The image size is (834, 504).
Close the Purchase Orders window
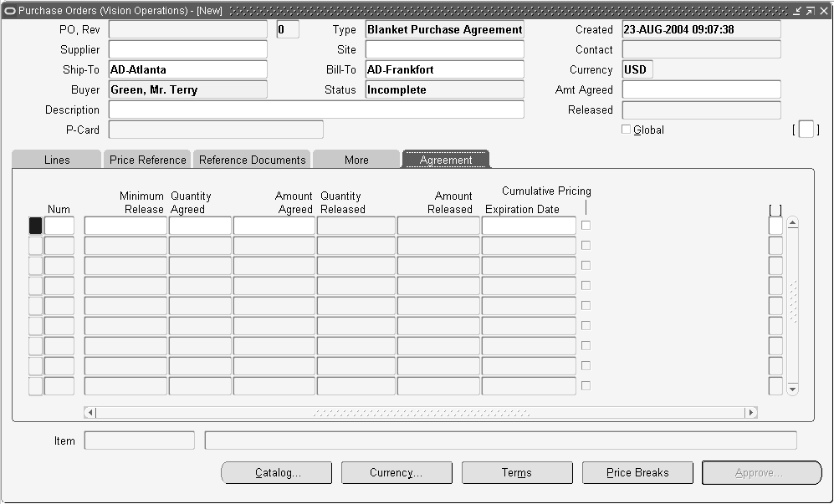823,11
